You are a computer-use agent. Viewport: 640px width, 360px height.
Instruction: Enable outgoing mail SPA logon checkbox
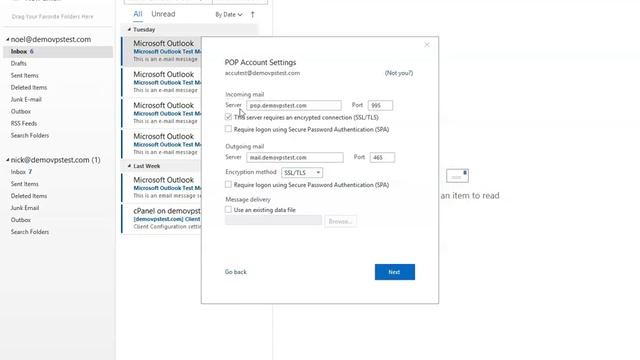229,184
